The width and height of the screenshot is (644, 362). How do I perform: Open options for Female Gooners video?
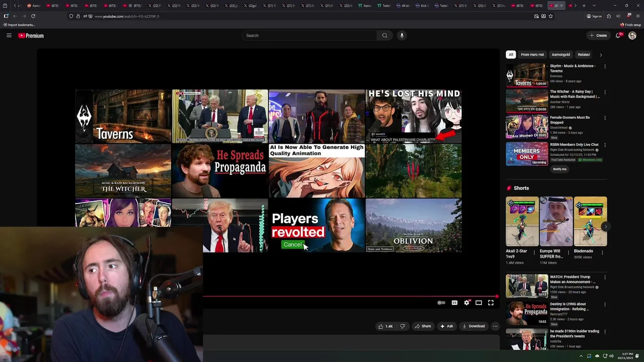tap(605, 118)
